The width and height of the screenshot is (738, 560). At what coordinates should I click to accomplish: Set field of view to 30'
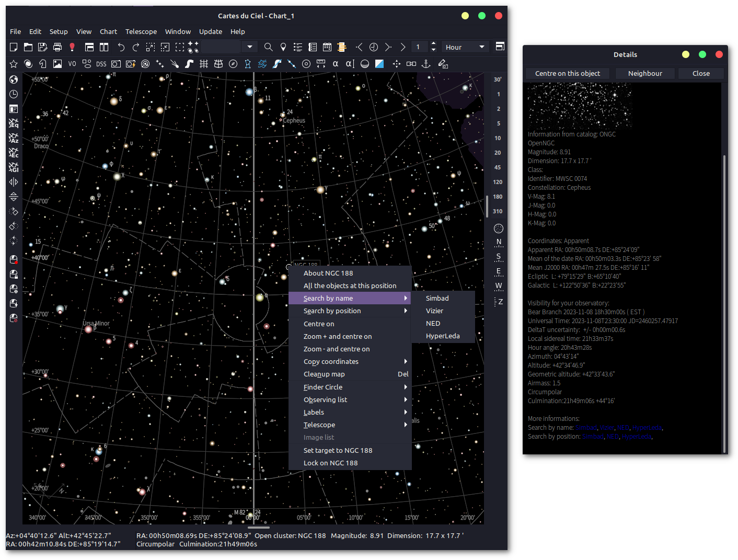[x=498, y=79]
